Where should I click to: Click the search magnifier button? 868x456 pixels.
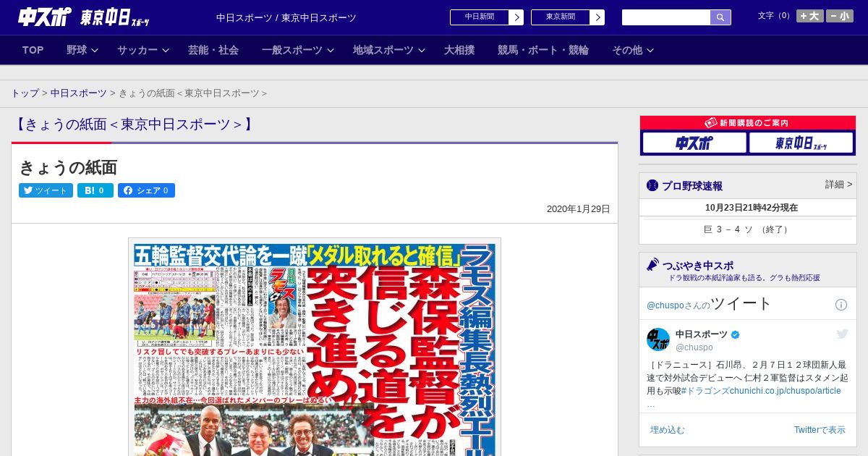tap(720, 17)
